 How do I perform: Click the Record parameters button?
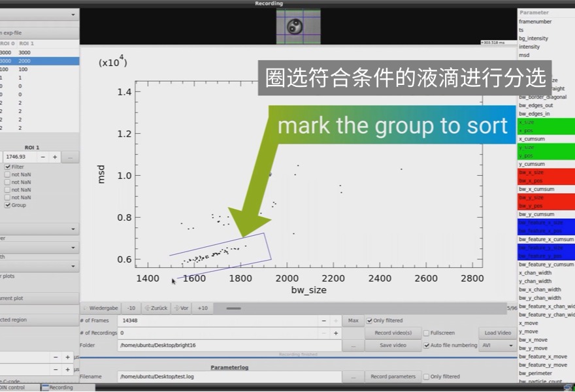pyautogui.click(x=393, y=376)
